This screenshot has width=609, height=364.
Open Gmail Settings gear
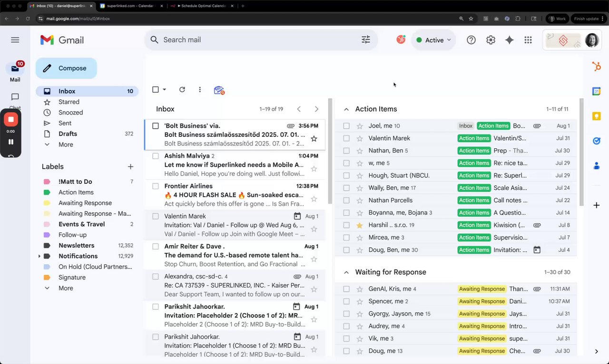tap(491, 40)
